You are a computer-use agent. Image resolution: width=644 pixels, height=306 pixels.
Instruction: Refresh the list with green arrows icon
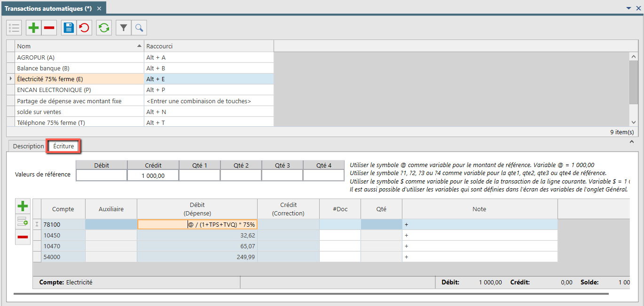tap(104, 28)
